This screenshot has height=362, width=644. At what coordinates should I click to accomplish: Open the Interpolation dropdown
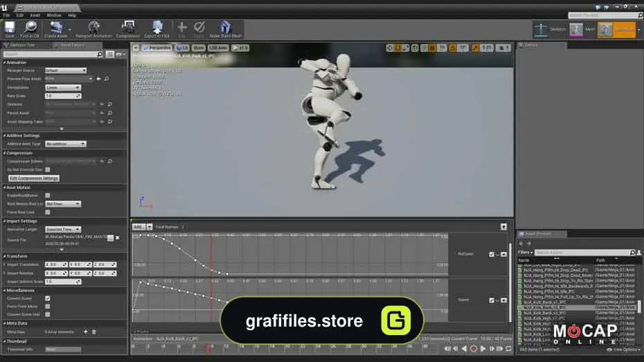click(63, 87)
